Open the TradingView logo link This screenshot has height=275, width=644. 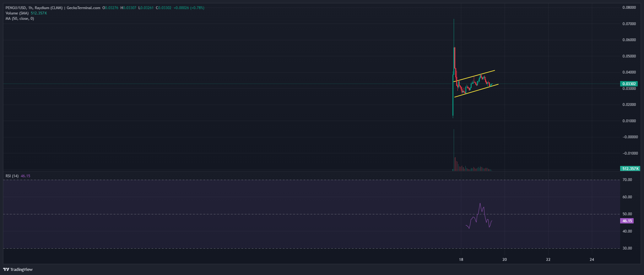[x=18, y=269]
